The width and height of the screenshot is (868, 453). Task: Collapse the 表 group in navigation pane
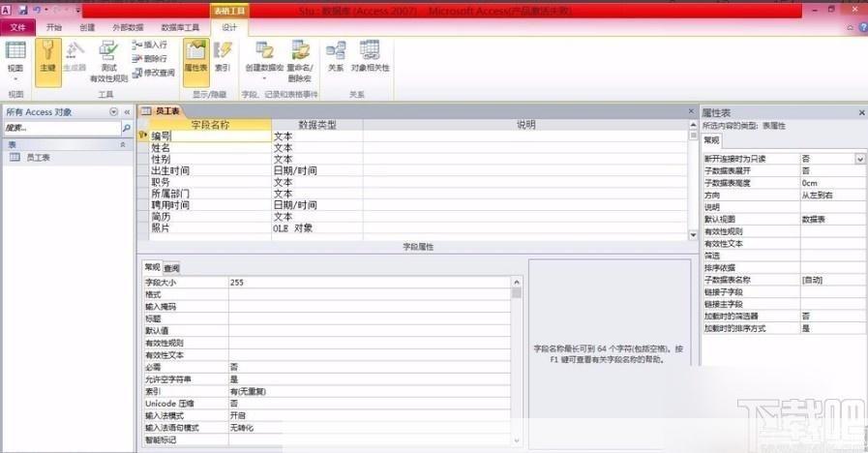coord(122,144)
